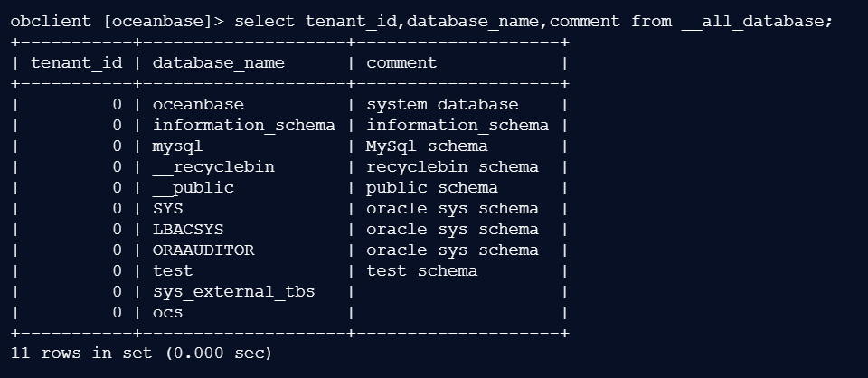Click the __public database name
This screenshot has width=868, height=378.
[193, 187]
